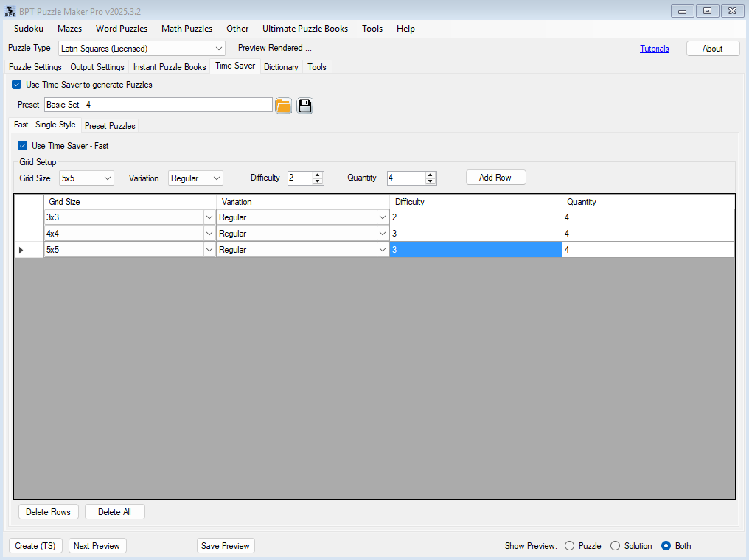The height and width of the screenshot is (560, 749).
Task: Open the Tutorials link
Action: pyautogui.click(x=654, y=49)
